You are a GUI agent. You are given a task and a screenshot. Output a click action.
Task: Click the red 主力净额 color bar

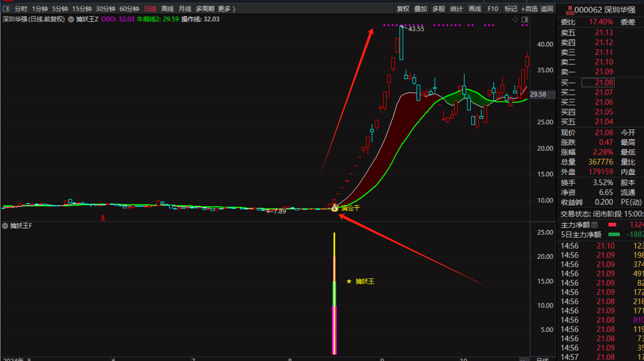click(612, 225)
